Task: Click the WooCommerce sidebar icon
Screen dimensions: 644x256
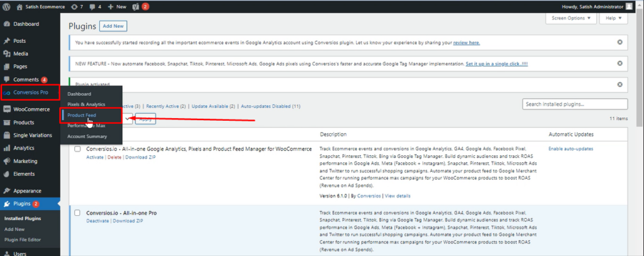Action: [x=6, y=109]
